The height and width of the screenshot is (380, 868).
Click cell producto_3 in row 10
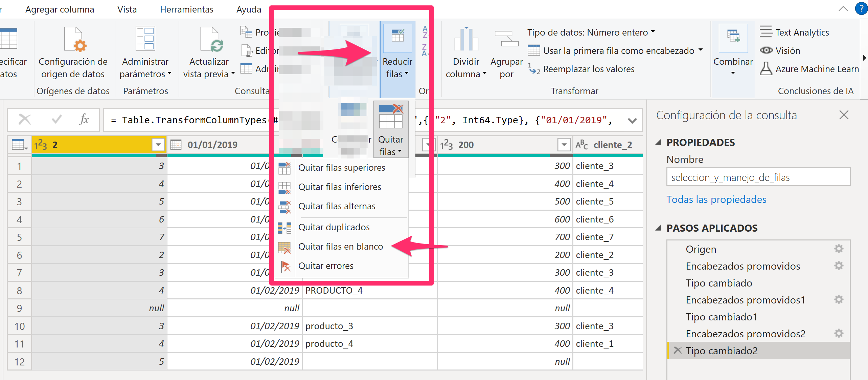pos(369,326)
